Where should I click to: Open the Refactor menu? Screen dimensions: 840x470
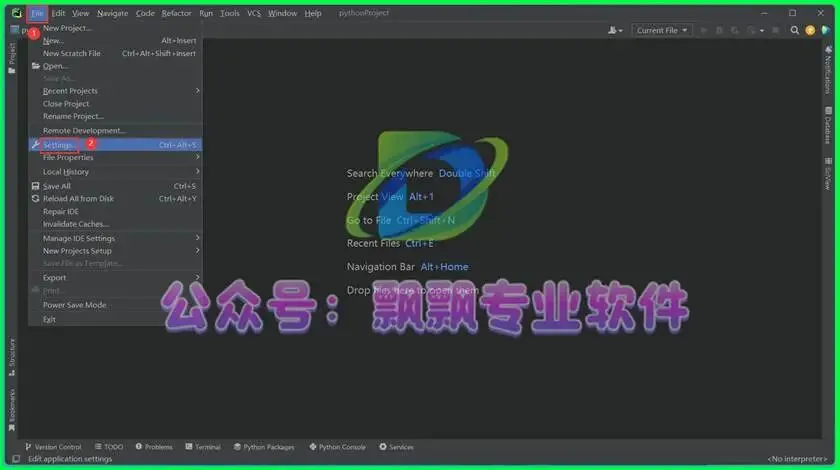[176, 13]
